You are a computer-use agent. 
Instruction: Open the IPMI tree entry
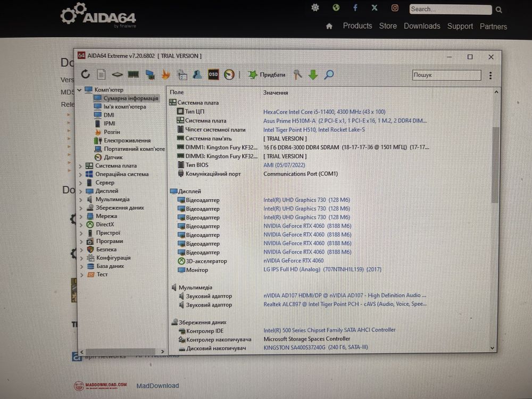[109, 123]
